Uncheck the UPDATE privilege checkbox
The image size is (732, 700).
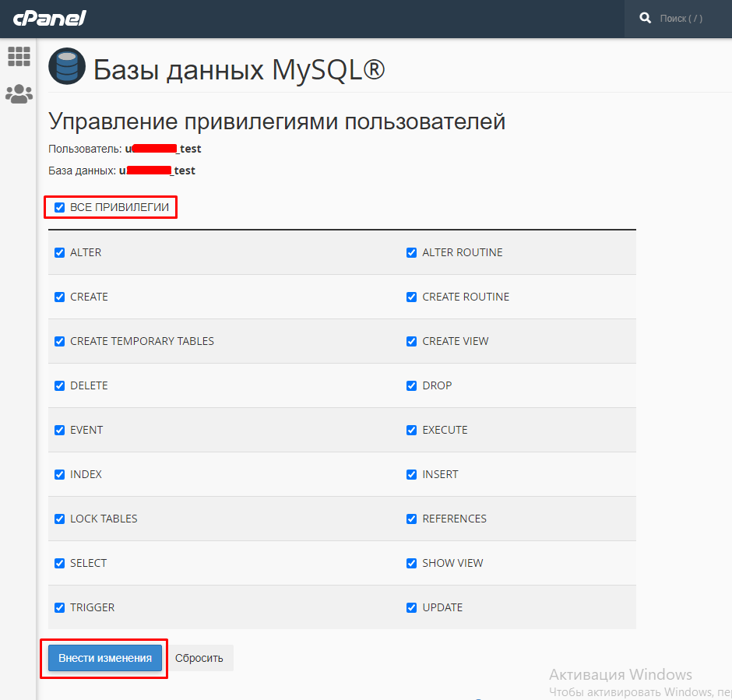point(412,608)
